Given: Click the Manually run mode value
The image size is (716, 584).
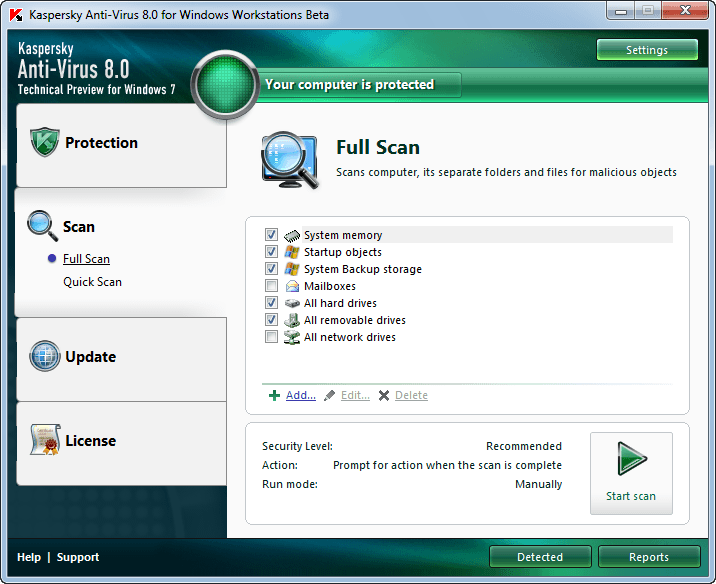Looking at the screenshot, I should click(538, 484).
